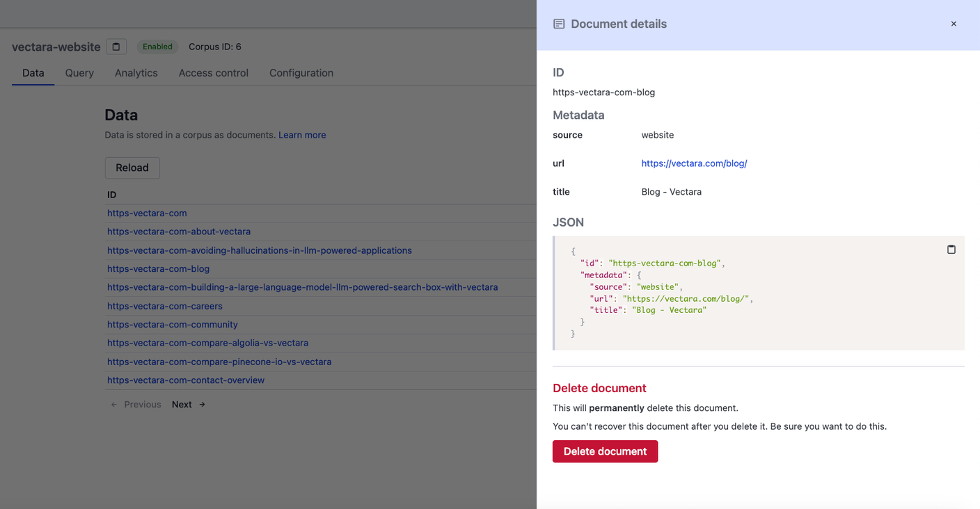The width and height of the screenshot is (980, 509).
Task: Follow the Learn more link
Action: [x=302, y=135]
